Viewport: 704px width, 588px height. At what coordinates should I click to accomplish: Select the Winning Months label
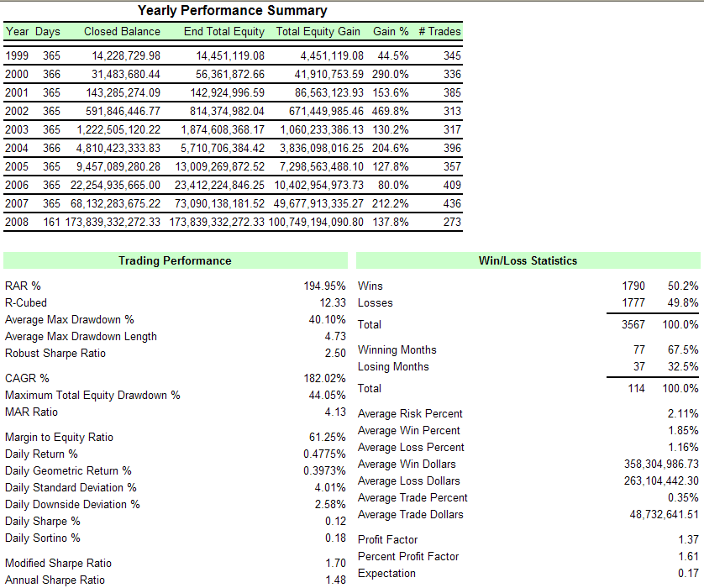point(397,349)
